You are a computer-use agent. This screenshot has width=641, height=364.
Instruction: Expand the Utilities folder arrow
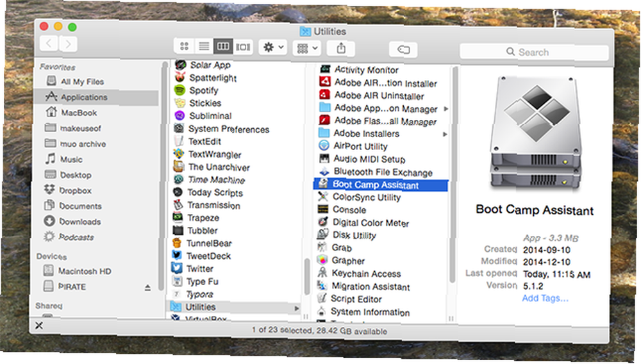[297, 309]
